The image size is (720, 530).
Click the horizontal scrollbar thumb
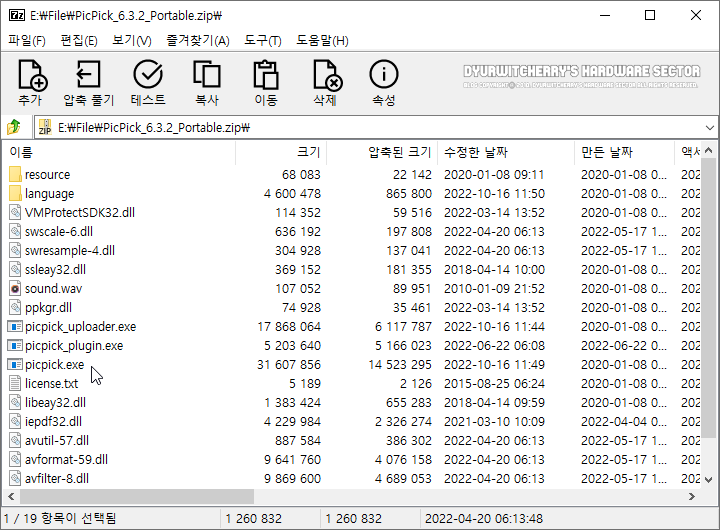coord(137,496)
